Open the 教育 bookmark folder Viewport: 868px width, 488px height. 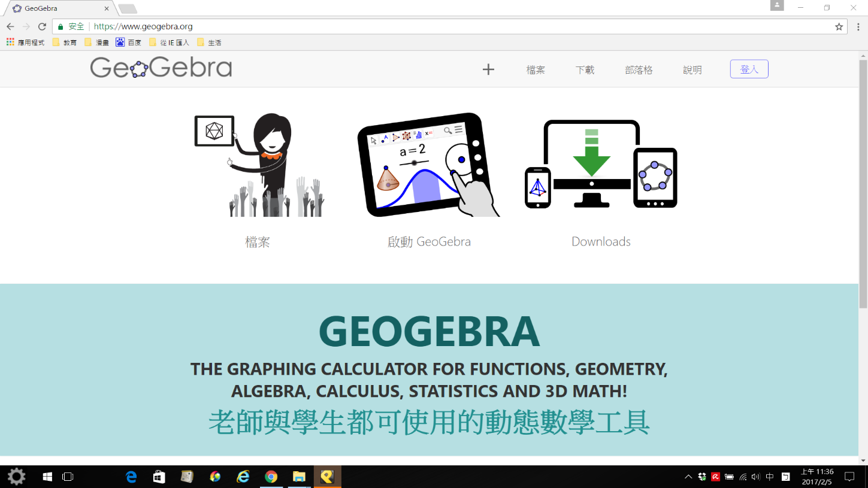coord(65,43)
